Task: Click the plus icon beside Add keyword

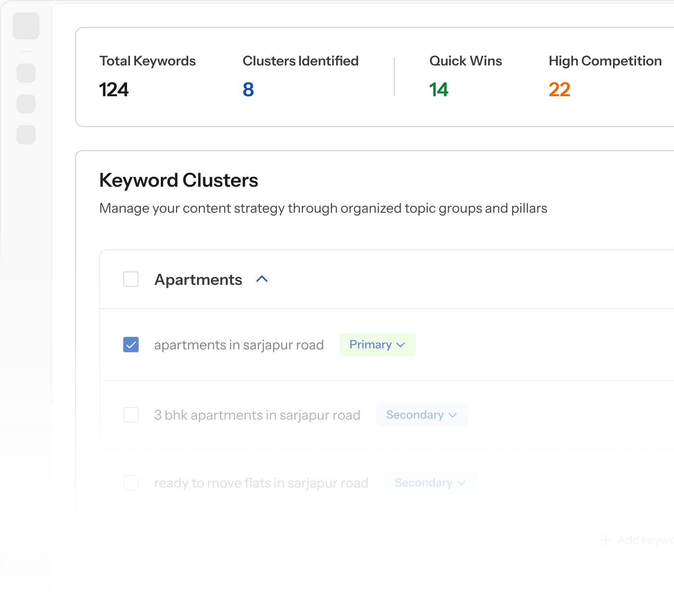Action: tap(606, 540)
